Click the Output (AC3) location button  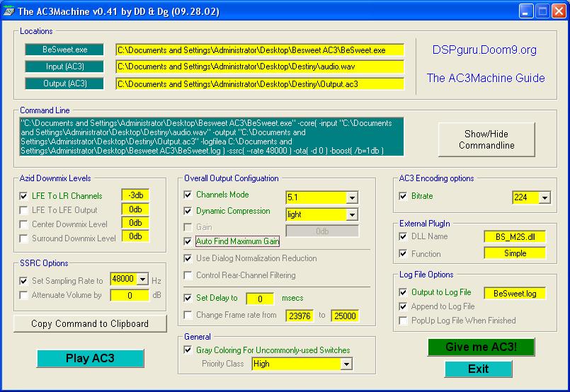point(64,83)
